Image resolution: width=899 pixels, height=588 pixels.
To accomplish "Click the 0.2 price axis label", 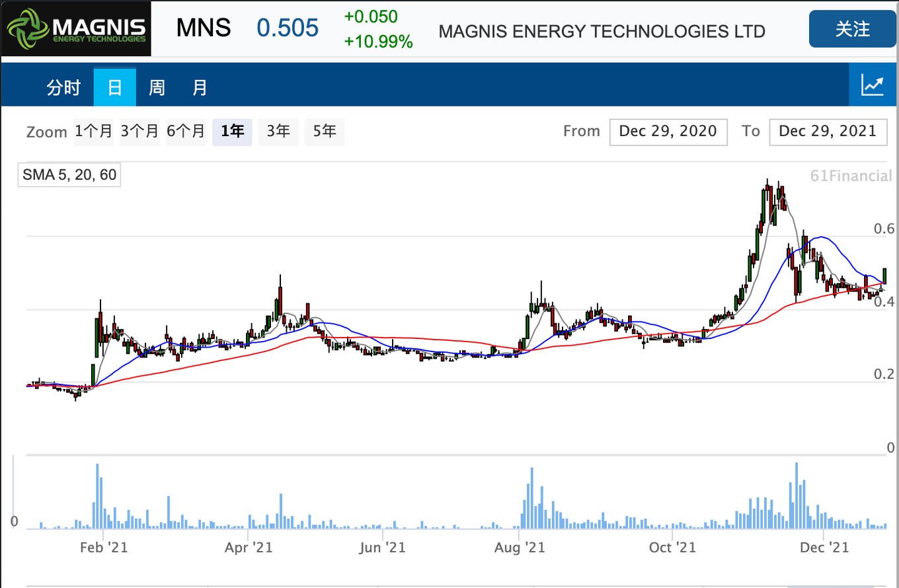I will [x=883, y=375].
